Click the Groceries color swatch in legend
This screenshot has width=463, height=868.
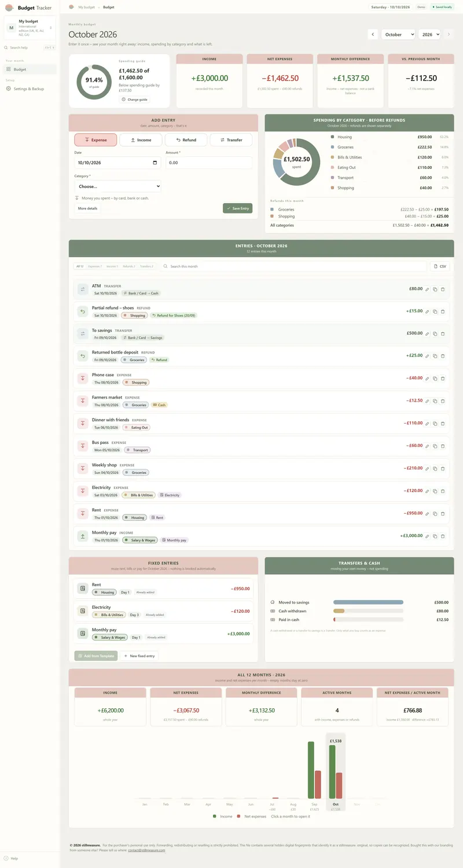(x=332, y=147)
